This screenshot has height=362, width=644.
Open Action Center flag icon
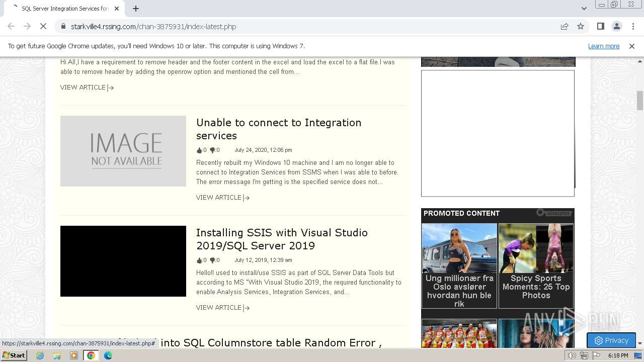596,355
